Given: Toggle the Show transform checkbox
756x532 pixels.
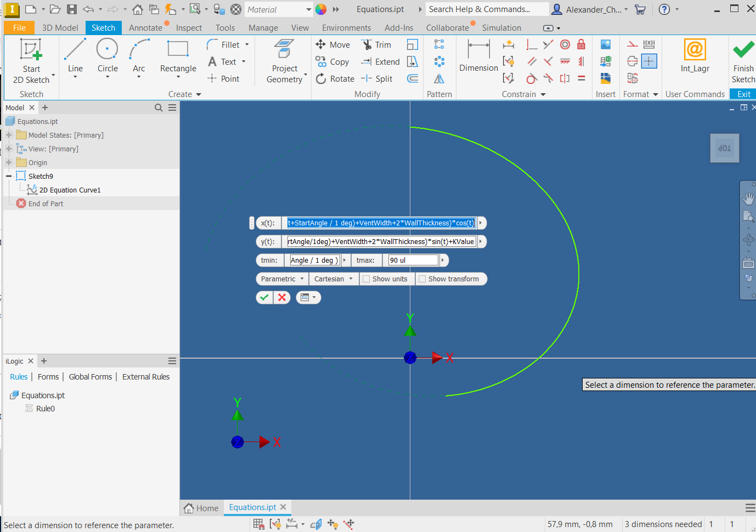Looking at the screenshot, I should [x=422, y=279].
